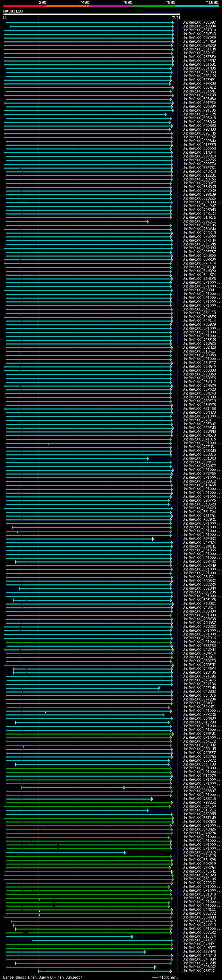Click the short alignment bar for UniRef100_B9PBC5
Viewport: 222px width, 980px height.
click(x=66, y=852)
